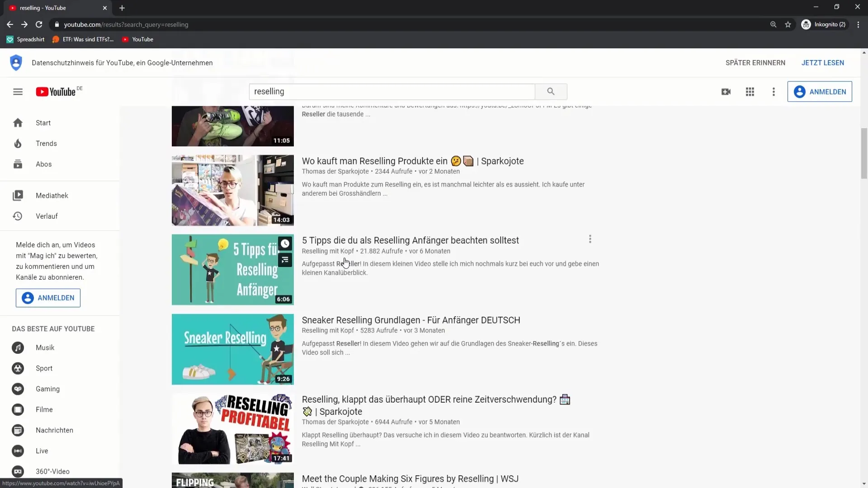Click the Musik icon in sidebar
The width and height of the screenshot is (868, 488).
point(18,347)
